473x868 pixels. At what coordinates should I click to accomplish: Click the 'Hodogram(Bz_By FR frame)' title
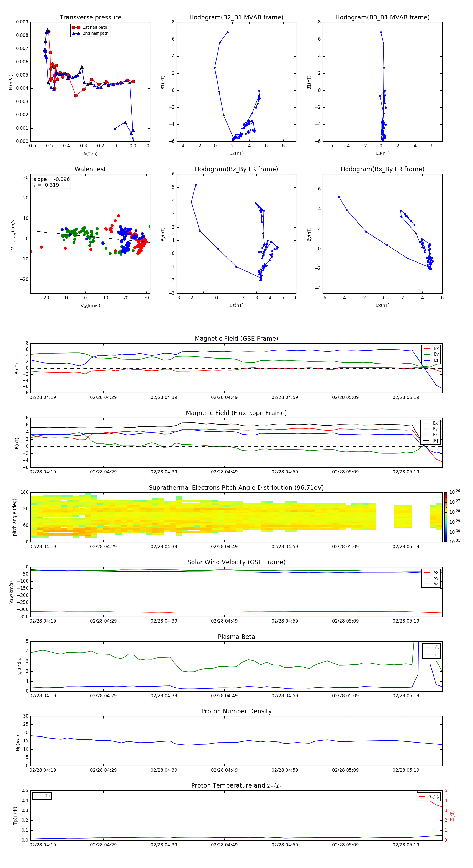pos(236,169)
